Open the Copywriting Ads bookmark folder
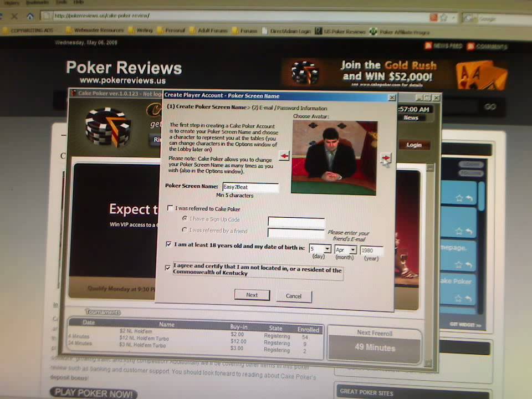Screen dimensions: 532x399 (x=28, y=30)
